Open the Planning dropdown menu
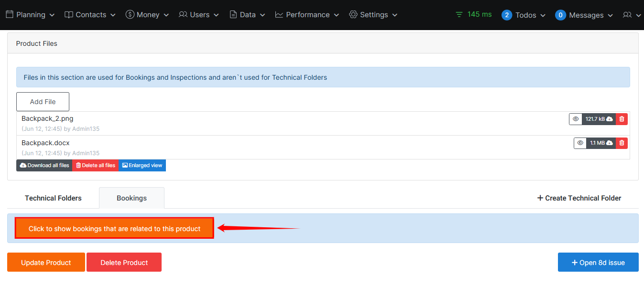Screen dimensions: 644x286 click(x=30, y=15)
